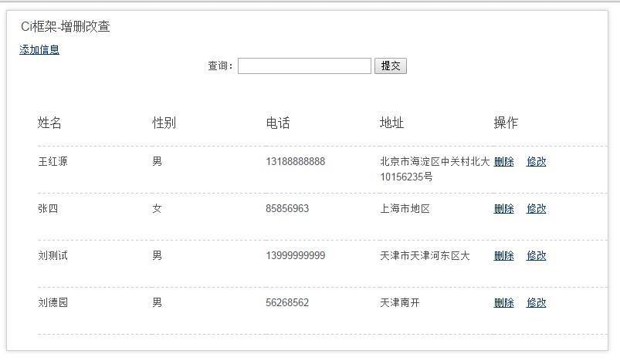Select the page title Ci框架-增删改查
Screen dimensions: 620x364
pyautogui.click(x=65, y=26)
